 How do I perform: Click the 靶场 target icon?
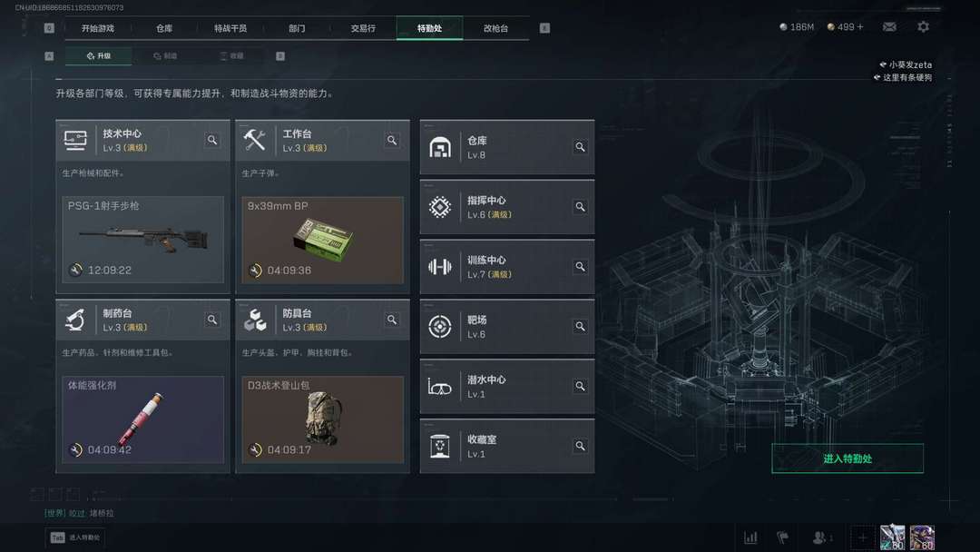pos(440,326)
